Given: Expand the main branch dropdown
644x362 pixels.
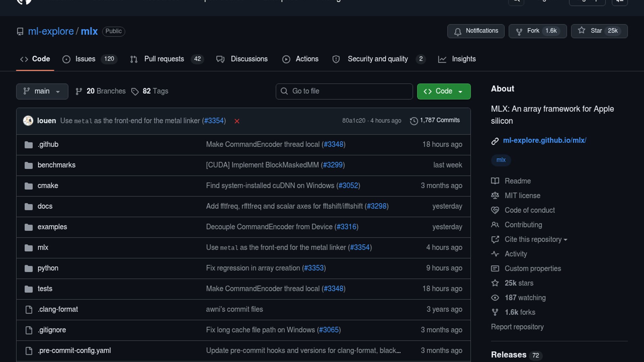Looking at the screenshot, I should pos(42,91).
